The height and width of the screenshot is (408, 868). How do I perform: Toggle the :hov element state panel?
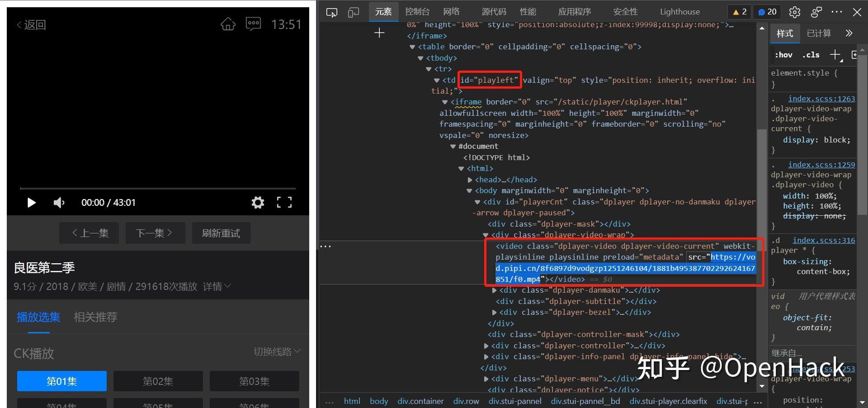[783, 55]
